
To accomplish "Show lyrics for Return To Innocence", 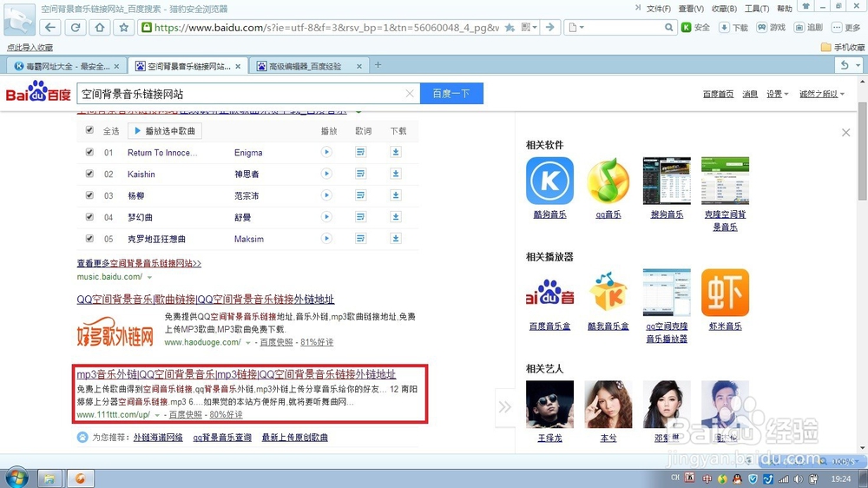I will pyautogui.click(x=360, y=152).
